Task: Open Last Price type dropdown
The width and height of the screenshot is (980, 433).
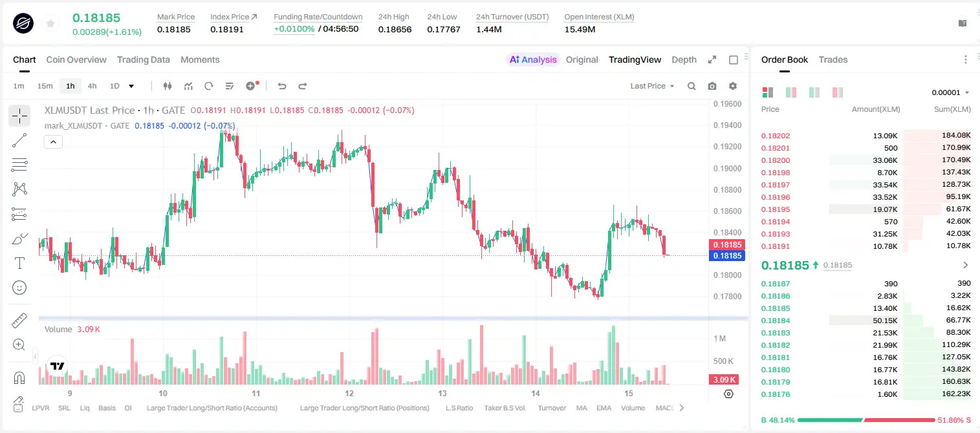Action: click(x=652, y=86)
